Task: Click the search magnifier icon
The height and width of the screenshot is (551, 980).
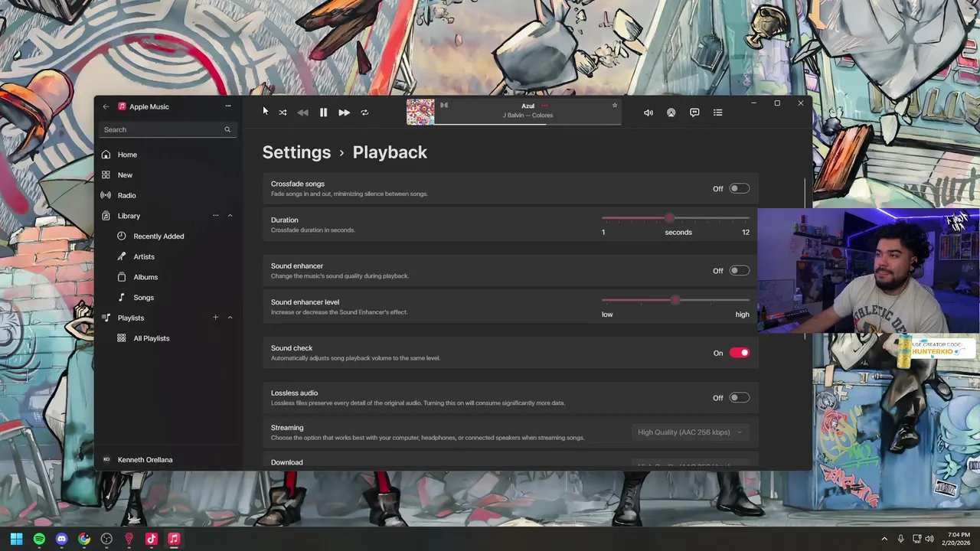Action: [x=227, y=129]
